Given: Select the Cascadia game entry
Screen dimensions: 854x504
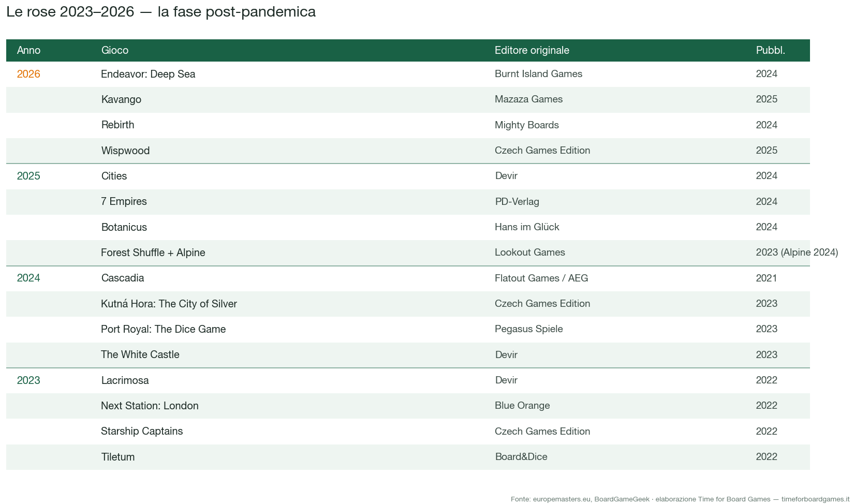Looking at the screenshot, I should (123, 278).
